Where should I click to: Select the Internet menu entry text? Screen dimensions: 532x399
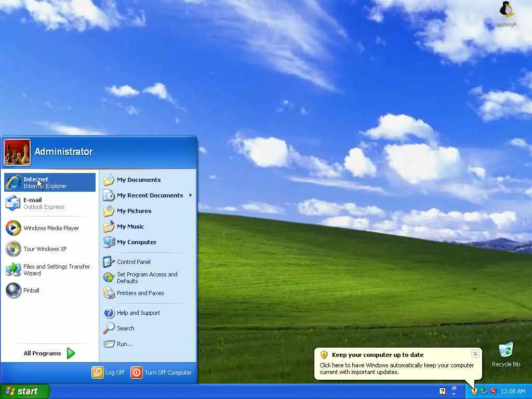36,179
